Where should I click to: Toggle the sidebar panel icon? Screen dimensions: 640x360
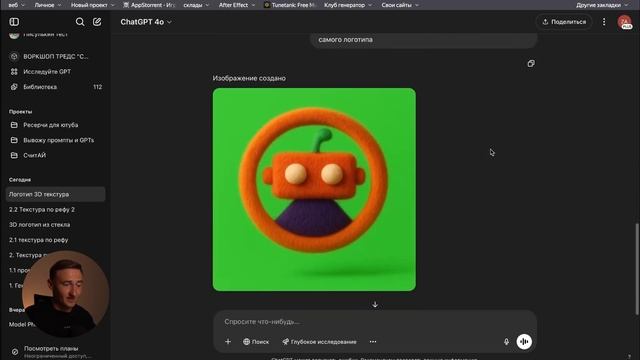(x=14, y=22)
